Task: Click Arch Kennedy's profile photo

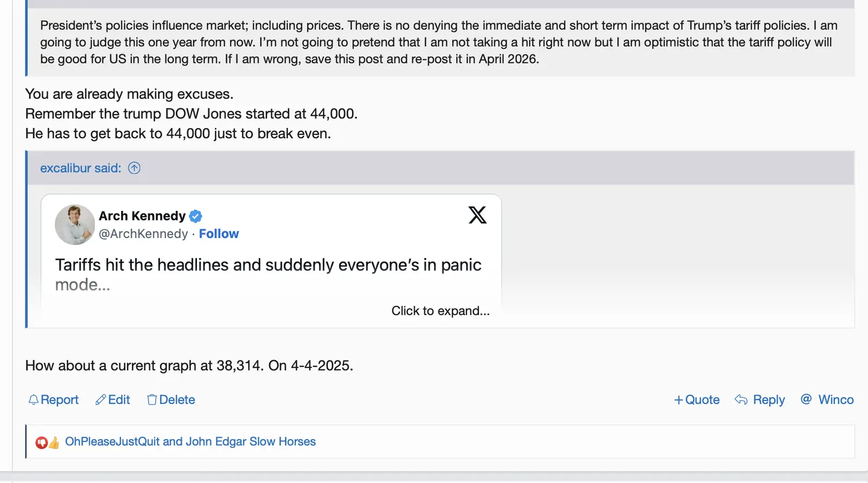Action: coord(75,224)
